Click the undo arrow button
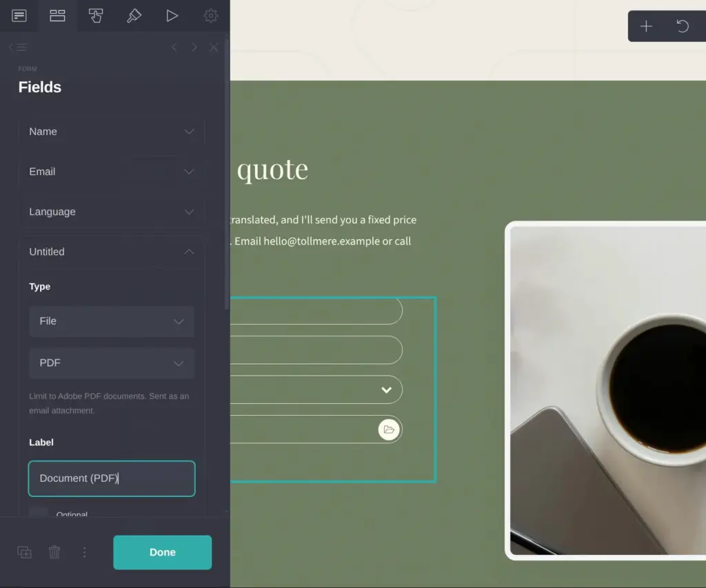The image size is (706, 588). (683, 26)
